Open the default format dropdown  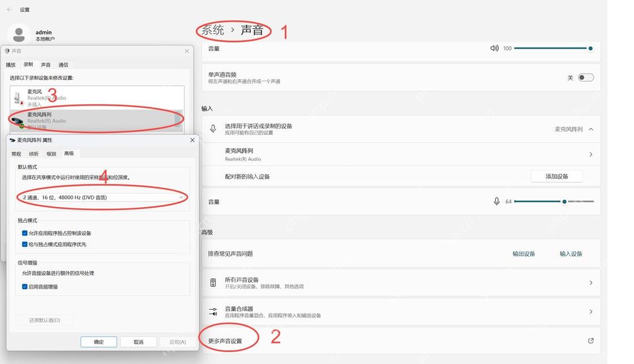pos(102,198)
